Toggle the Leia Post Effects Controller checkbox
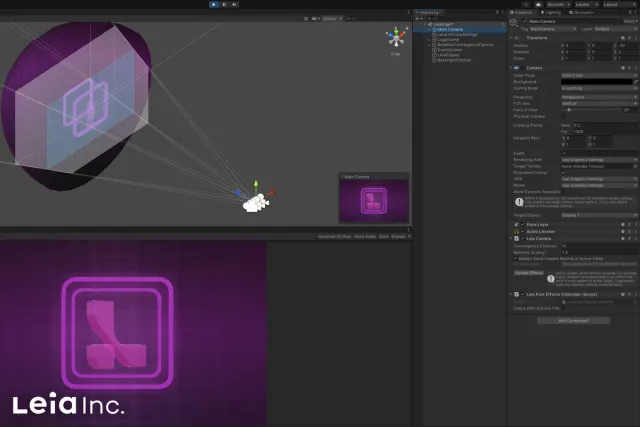The image size is (640, 427). coord(522,294)
